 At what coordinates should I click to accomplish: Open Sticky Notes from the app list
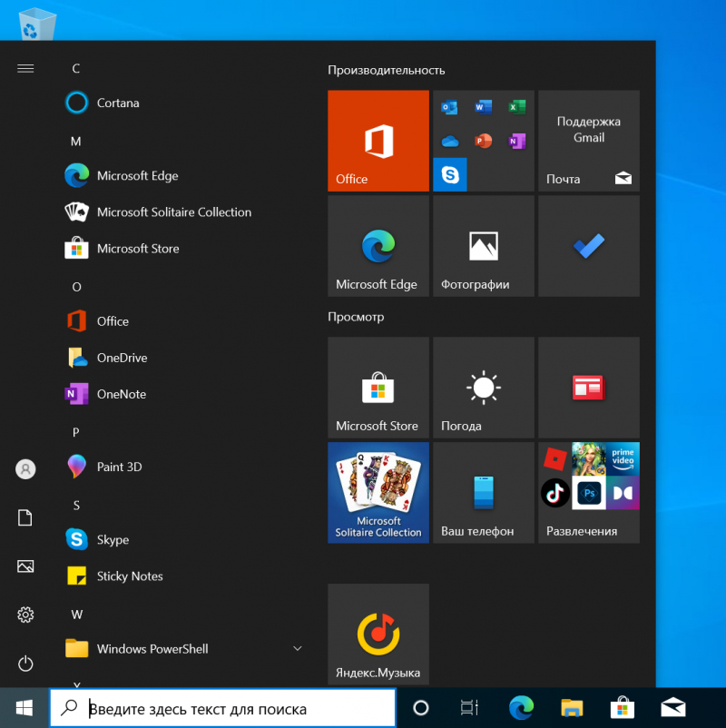[x=130, y=576]
